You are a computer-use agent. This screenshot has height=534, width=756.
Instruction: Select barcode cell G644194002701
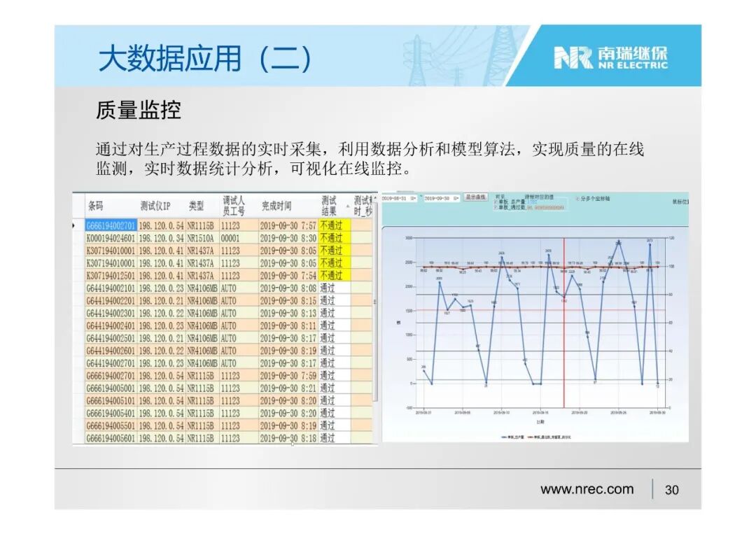point(111,363)
